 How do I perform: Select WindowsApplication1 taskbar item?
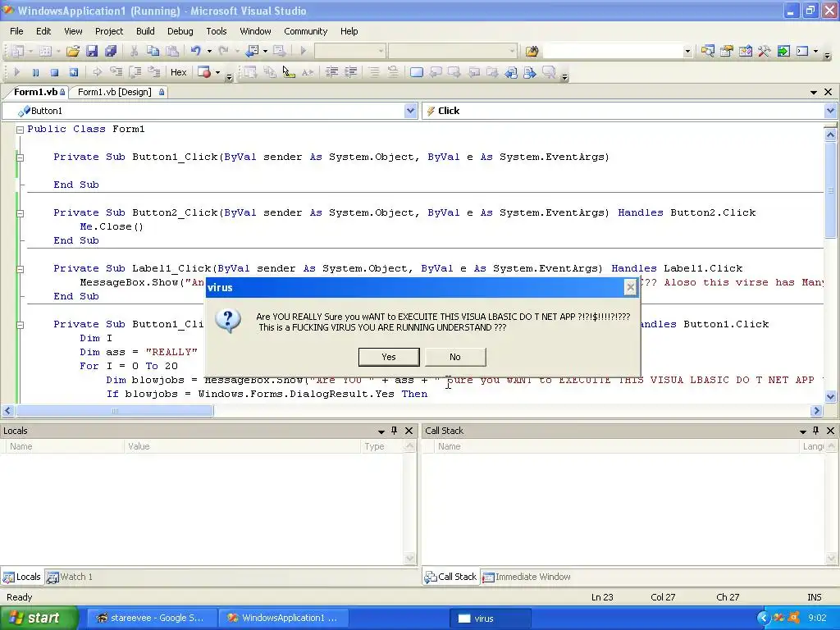[284, 619]
